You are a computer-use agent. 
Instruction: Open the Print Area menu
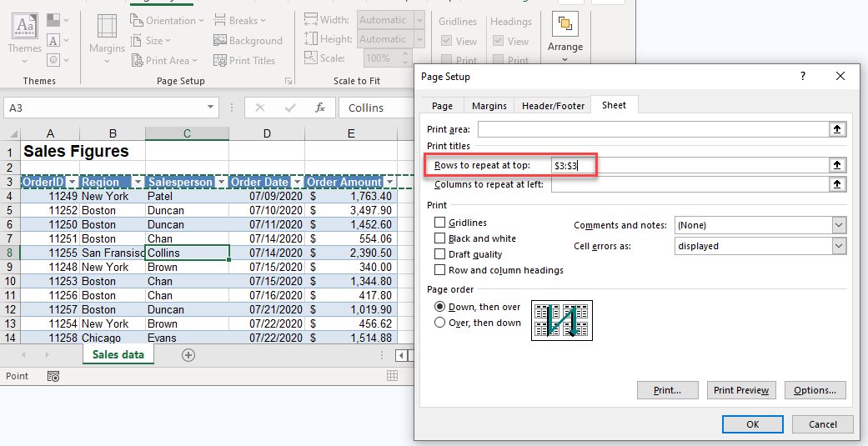click(164, 60)
